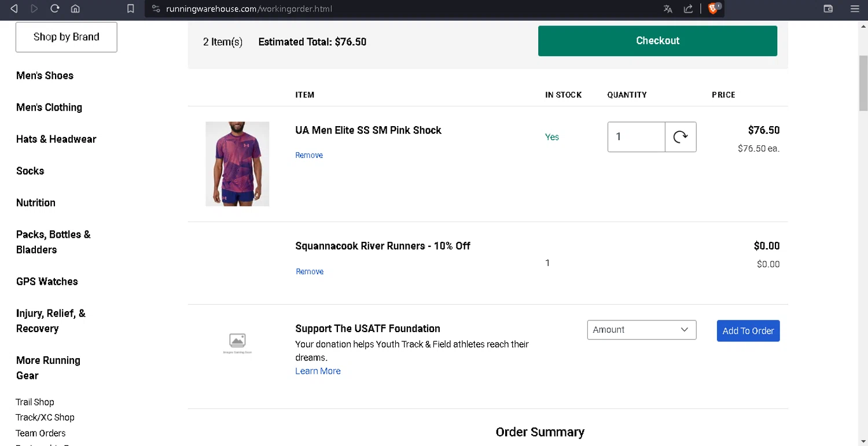Screen dimensions: 868x446
Task: Bookmark this page
Action: (x=131, y=9)
